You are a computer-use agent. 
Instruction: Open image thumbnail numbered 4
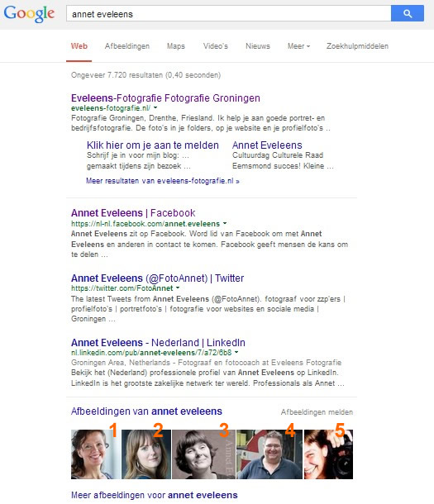tap(269, 454)
